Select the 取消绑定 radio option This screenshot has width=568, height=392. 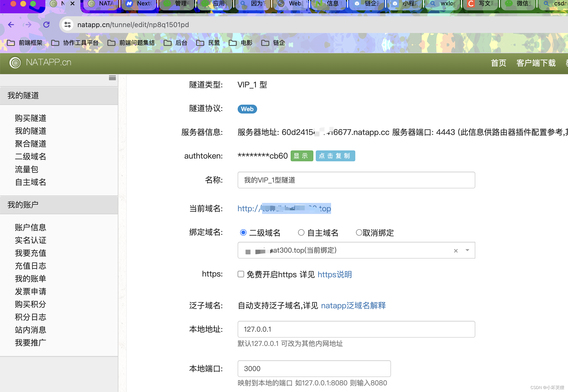click(359, 232)
